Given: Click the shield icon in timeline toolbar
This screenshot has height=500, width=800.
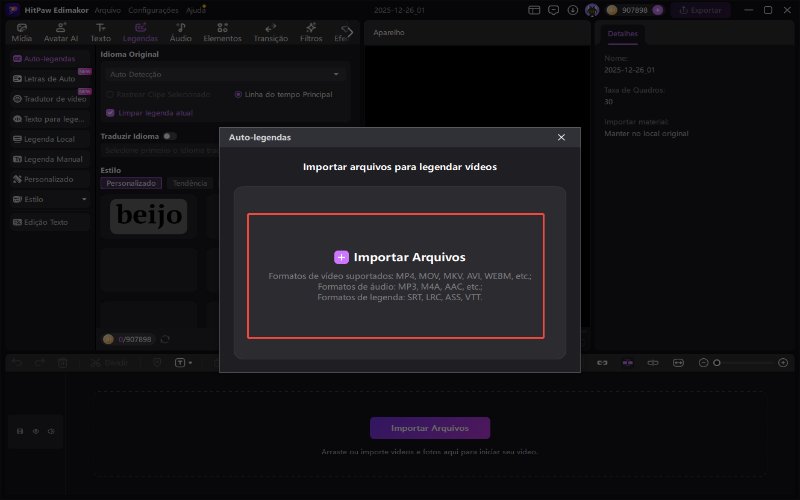Looking at the screenshot, I should point(157,363).
